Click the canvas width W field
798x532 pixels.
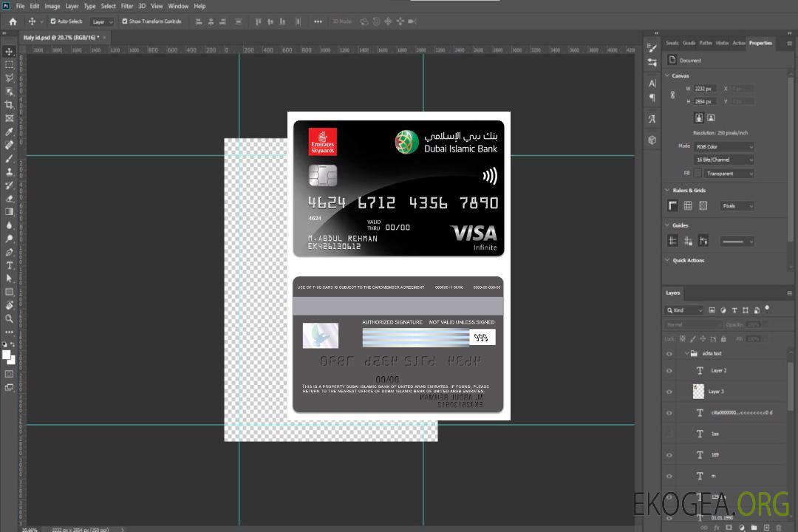(705, 89)
